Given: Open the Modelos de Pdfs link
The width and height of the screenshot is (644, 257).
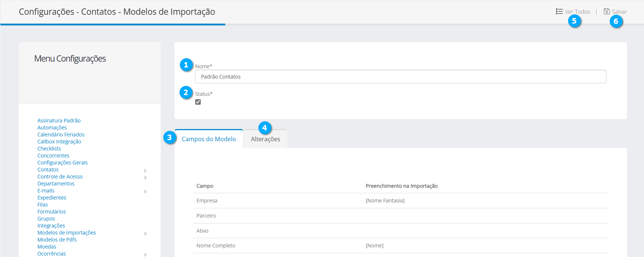Looking at the screenshot, I should 57,240.
